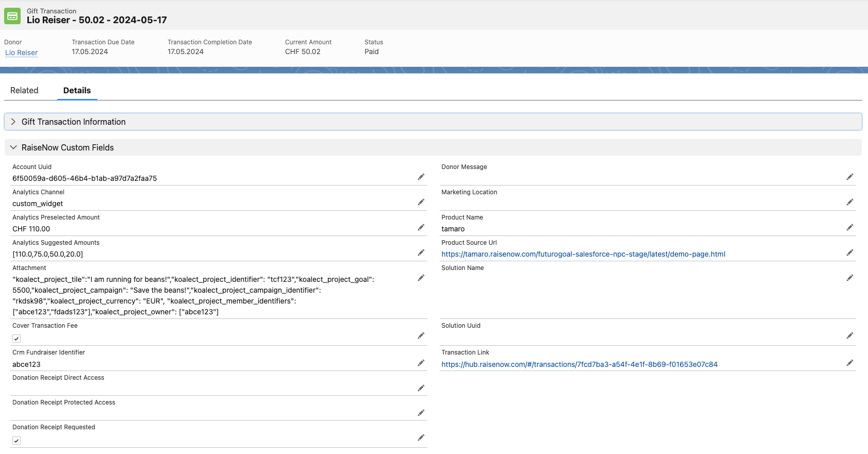Open the tamaro.raisenow.com Product Source link
Viewport: 868px width, 454px height.
[x=583, y=254]
